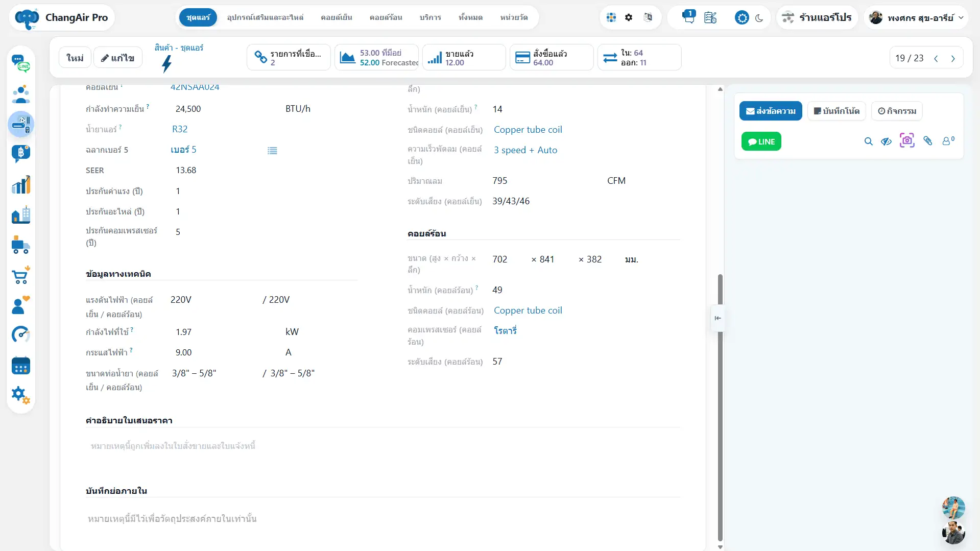Screen dimensions: 980x551
Task: Open the user account dropdown
Action: click(916, 18)
